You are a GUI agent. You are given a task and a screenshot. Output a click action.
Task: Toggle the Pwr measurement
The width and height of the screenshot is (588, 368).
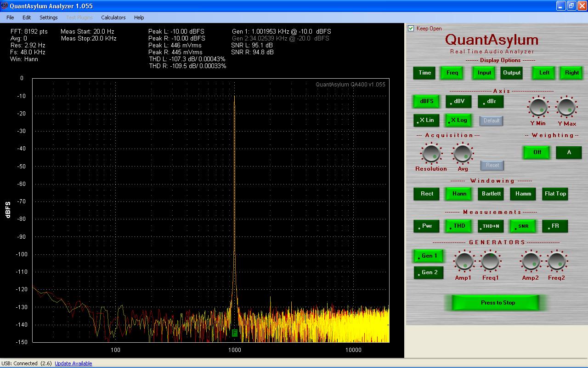426,226
